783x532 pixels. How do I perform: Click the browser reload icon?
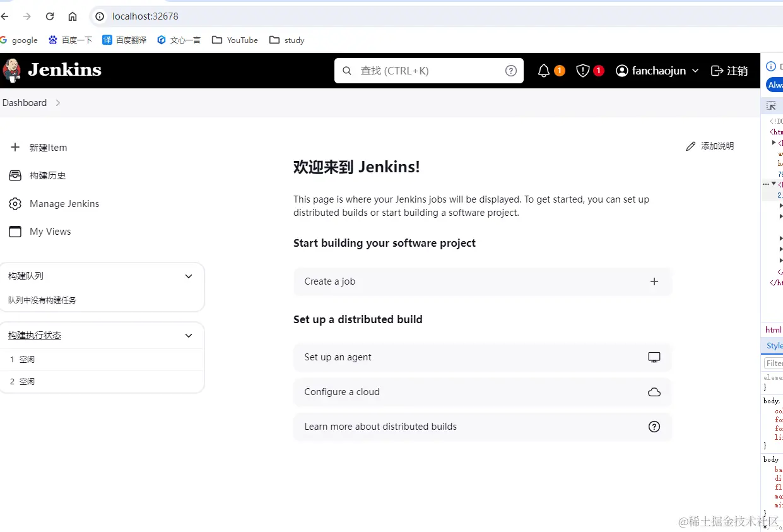[x=50, y=16]
